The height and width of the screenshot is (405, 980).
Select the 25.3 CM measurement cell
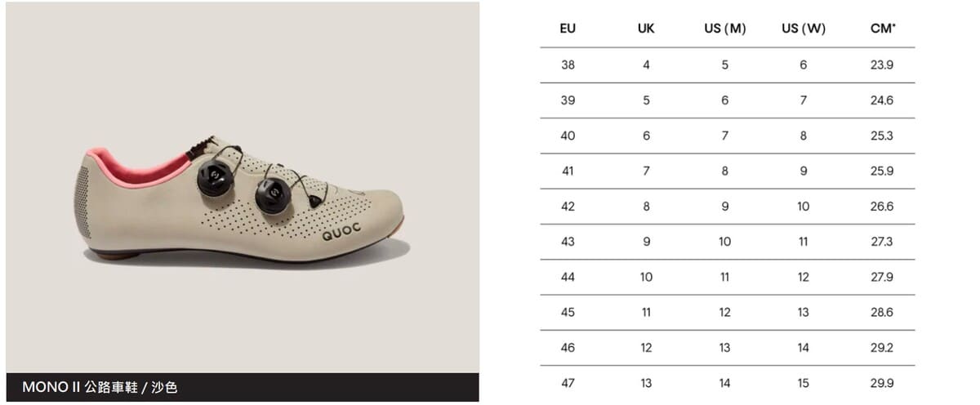[x=882, y=136]
